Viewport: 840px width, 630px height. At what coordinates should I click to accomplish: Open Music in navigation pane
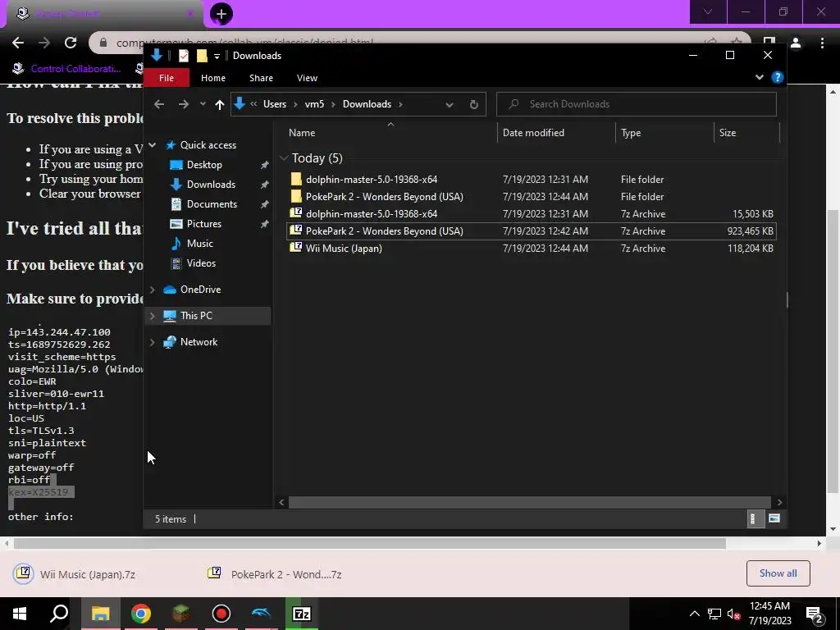200,243
